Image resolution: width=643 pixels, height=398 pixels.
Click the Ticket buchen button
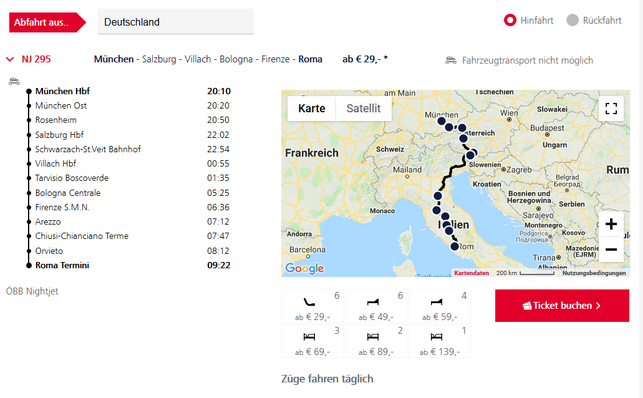(562, 305)
